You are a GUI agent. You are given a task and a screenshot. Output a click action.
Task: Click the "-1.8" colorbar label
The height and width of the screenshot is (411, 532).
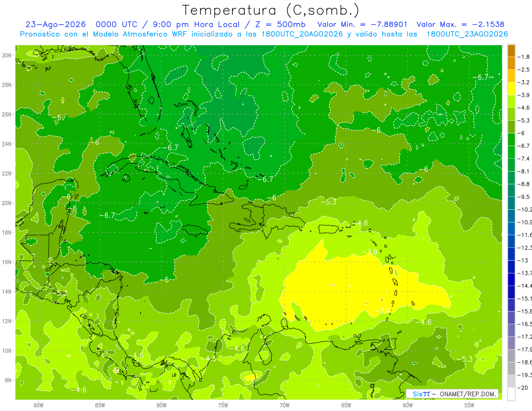click(524, 56)
